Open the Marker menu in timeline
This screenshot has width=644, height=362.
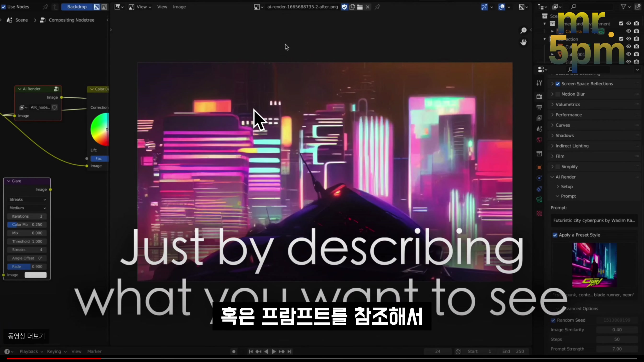[x=94, y=351]
